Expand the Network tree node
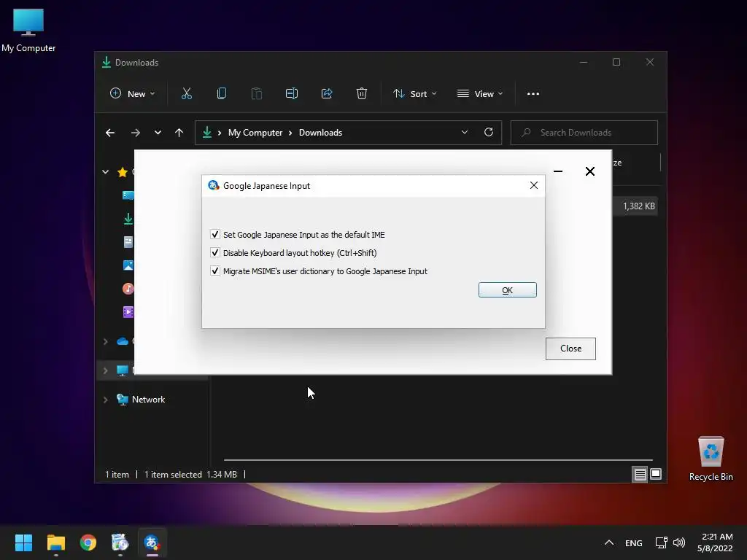Screen dimensions: 747x560 (x=105, y=400)
